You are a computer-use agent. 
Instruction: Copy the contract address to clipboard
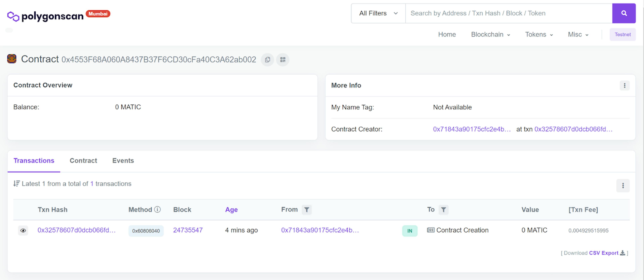pos(267,60)
